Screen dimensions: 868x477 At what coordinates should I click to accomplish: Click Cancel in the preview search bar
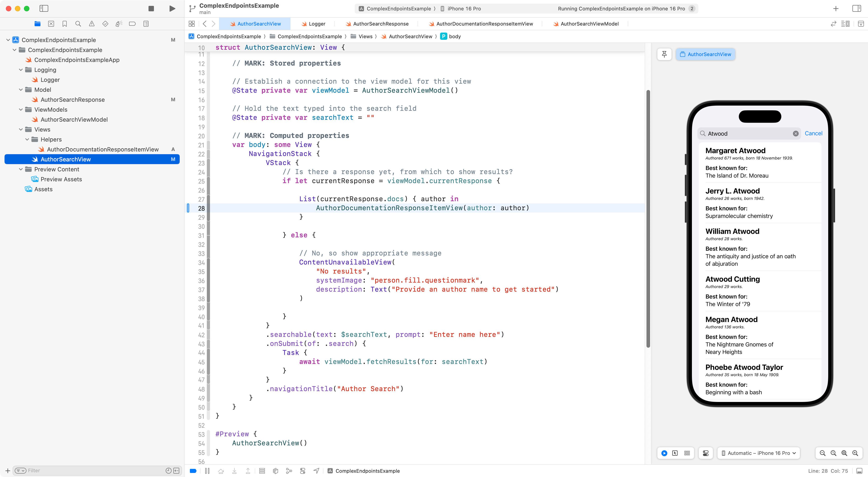click(813, 134)
